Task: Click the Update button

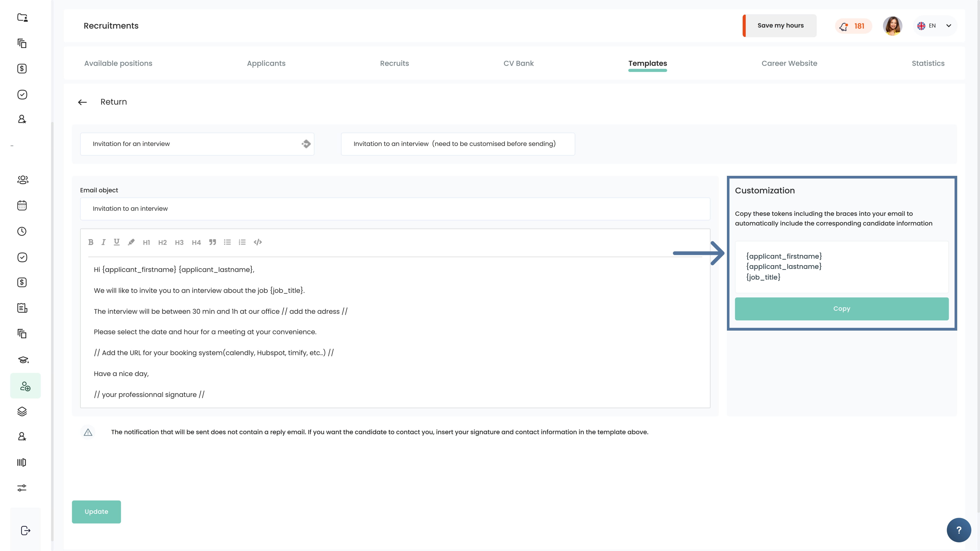Action: pyautogui.click(x=96, y=512)
